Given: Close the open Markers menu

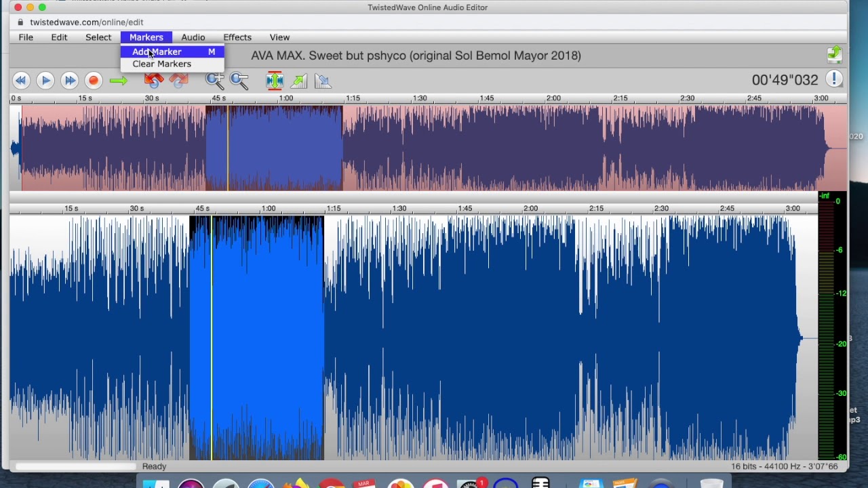Looking at the screenshot, I should tap(146, 37).
